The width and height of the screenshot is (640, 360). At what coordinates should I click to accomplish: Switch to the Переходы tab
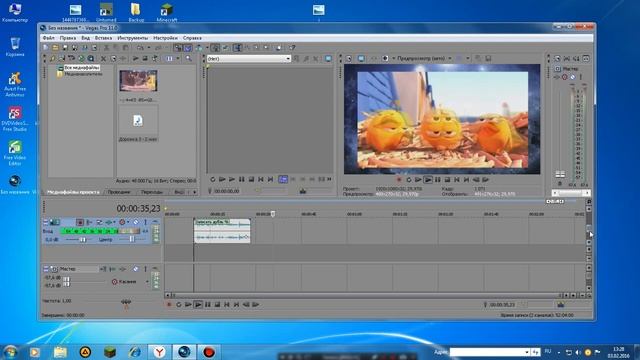coord(151,192)
